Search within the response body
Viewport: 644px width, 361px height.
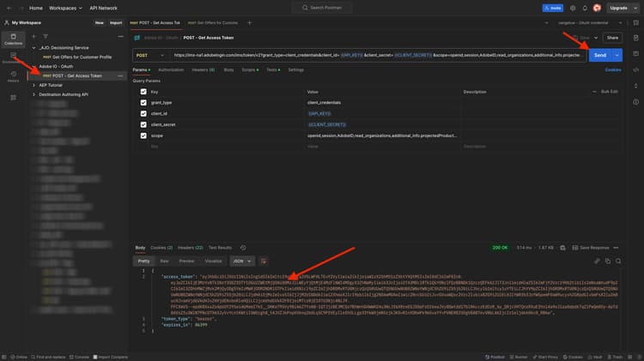(x=618, y=262)
